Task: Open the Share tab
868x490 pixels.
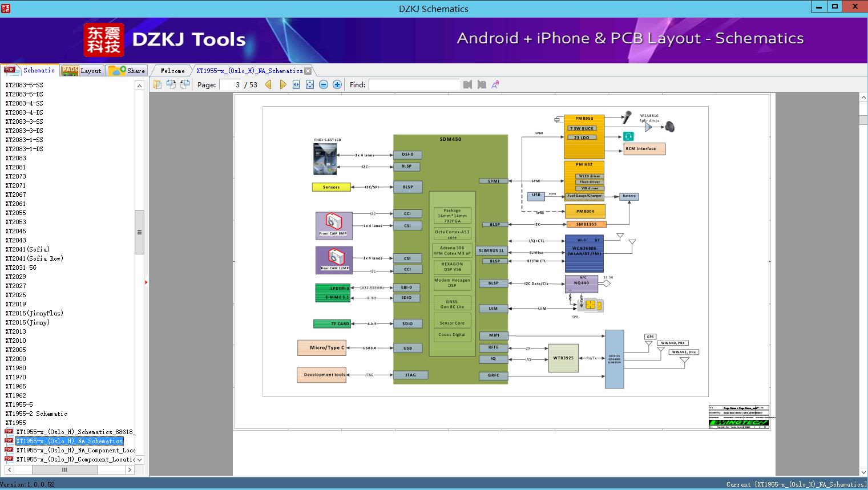Action: tap(127, 71)
